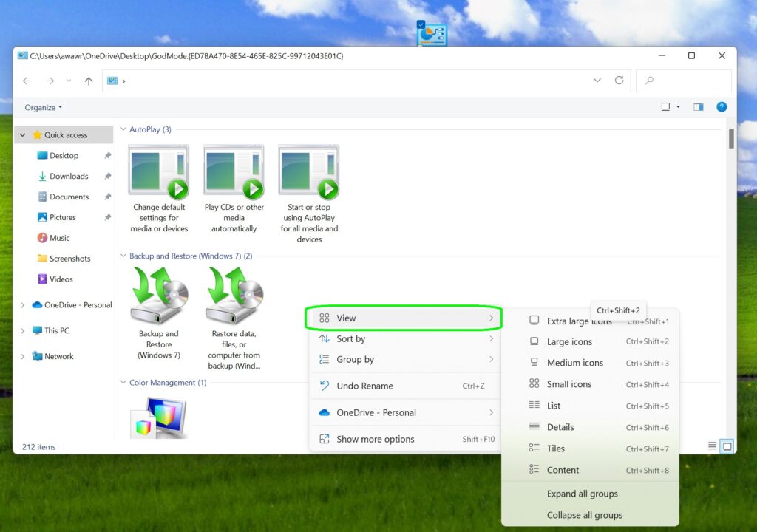The height and width of the screenshot is (532, 757).
Task: Expand the OneDrive - Personal node
Action: 22,305
